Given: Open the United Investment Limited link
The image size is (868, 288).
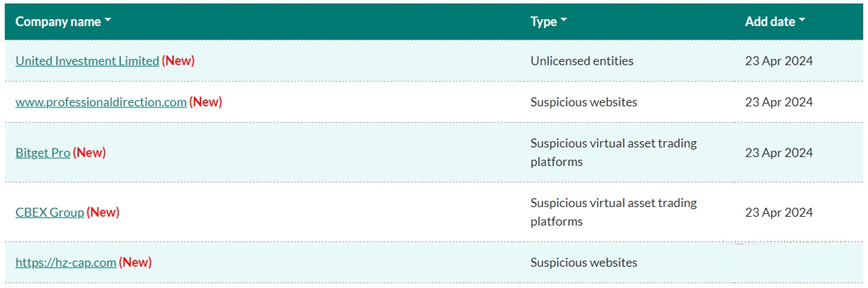Looking at the screenshot, I should click(87, 61).
